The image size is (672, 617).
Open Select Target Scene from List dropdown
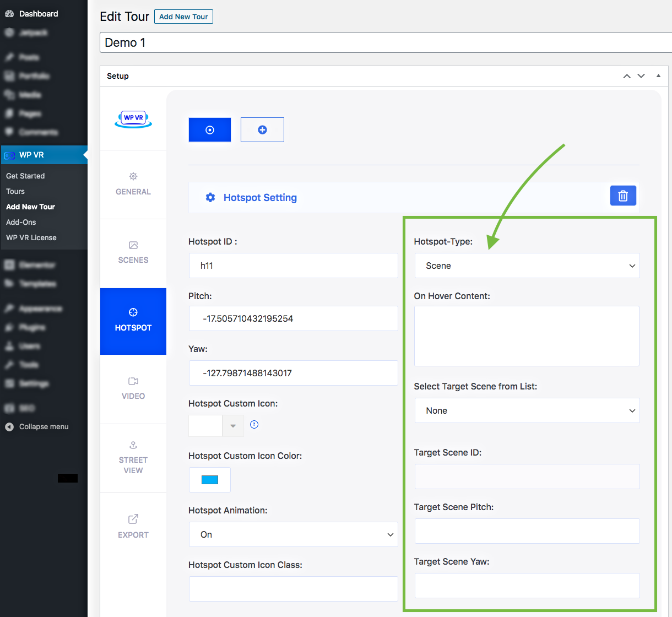(527, 410)
